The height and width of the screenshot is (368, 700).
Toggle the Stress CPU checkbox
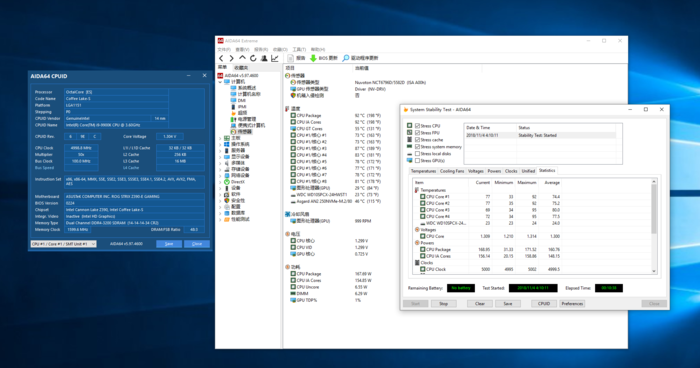coord(417,126)
